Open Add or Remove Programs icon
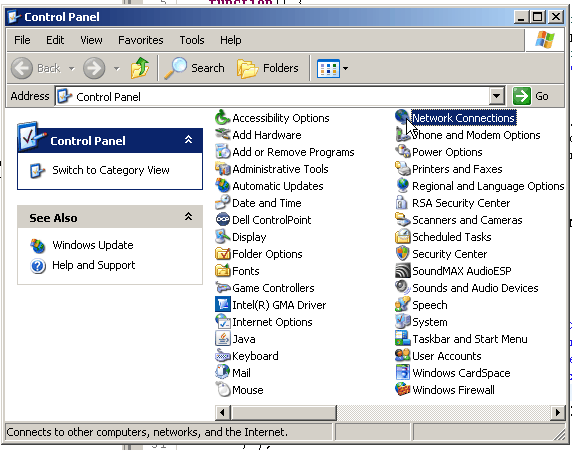The height and width of the screenshot is (450, 572). tap(222, 152)
